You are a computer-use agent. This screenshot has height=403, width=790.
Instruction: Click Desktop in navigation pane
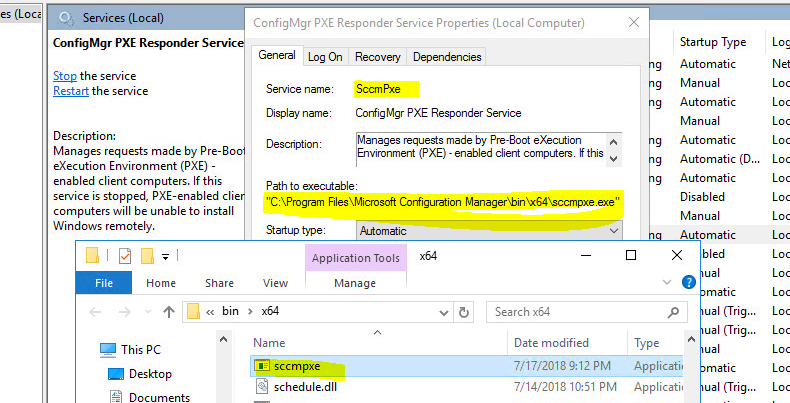click(150, 374)
